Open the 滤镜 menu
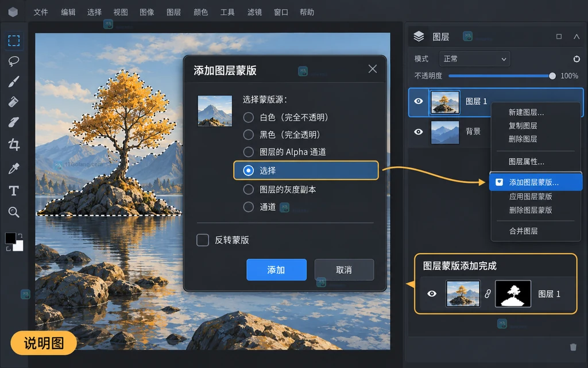The image size is (588, 368). pyautogui.click(x=254, y=12)
